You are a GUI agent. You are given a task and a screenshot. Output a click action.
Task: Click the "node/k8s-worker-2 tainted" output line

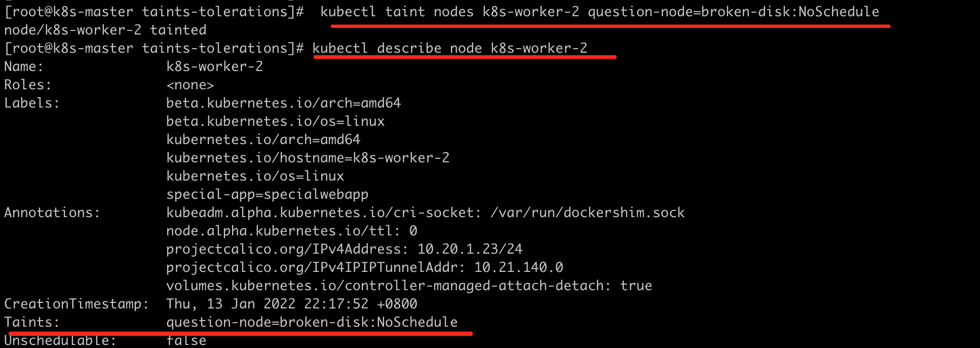pos(105,30)
